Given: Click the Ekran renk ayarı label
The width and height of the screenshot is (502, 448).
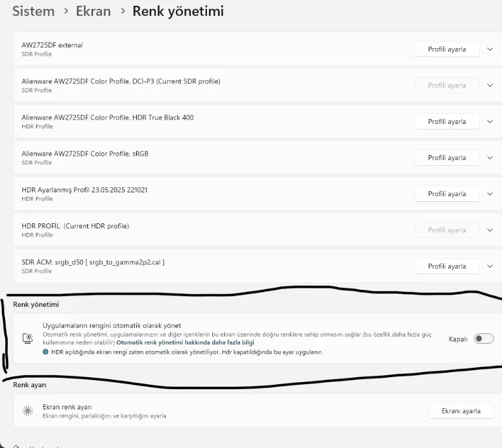Looking at the screenshot, I should tap(67, 407).
